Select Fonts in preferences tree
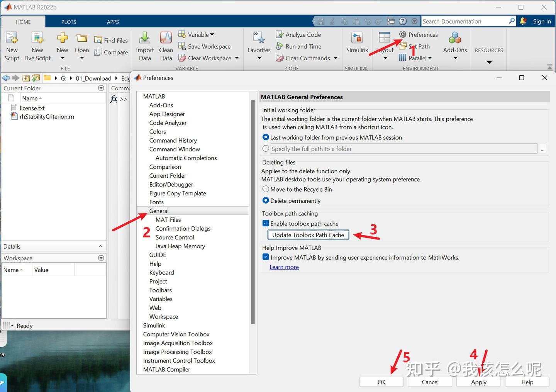The width and height of the screenshot is (556, 392). pyautogui.click(x=156, y=202)
